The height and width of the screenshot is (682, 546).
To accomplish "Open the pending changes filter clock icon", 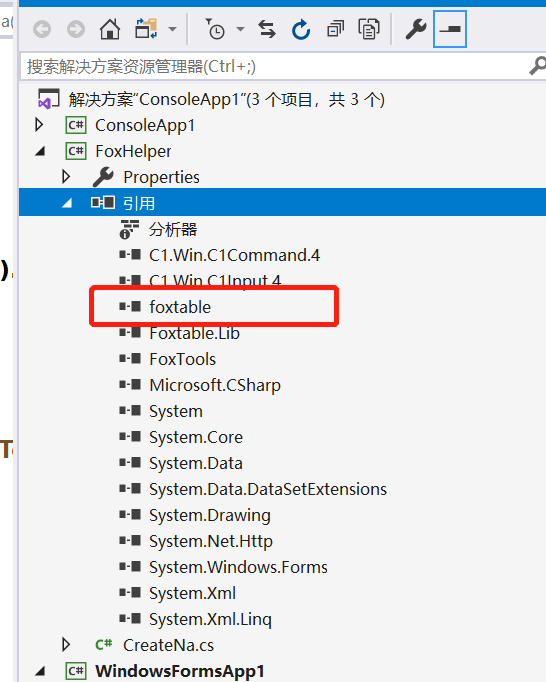I will 215,30.
